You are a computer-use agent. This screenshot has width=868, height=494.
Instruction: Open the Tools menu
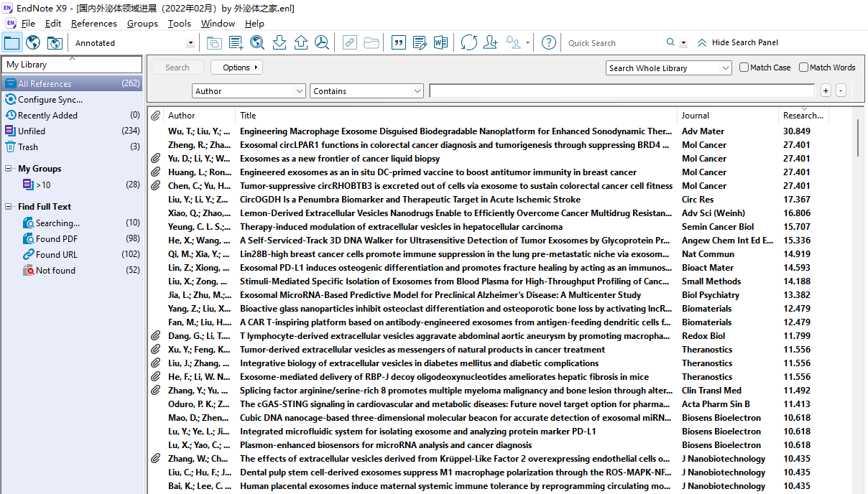pyautogui.click(x=180, y=24)
